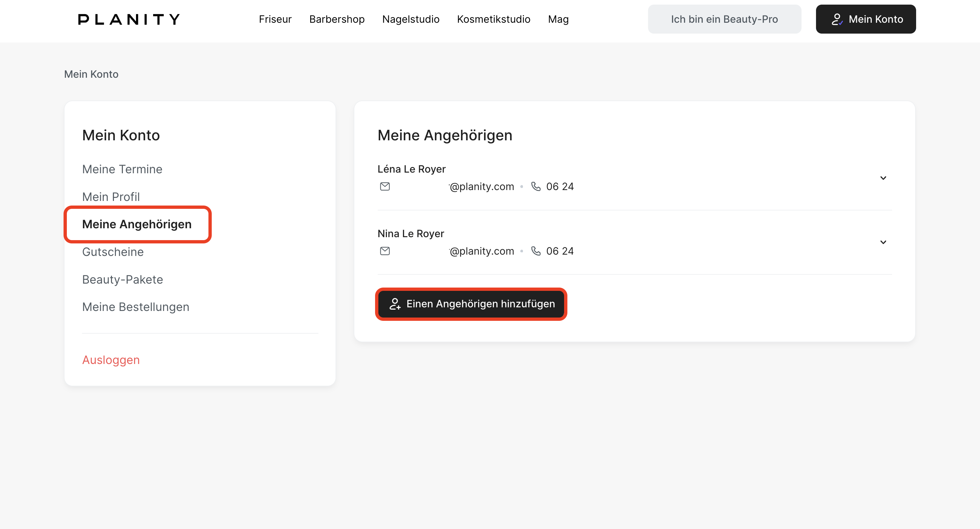
Task: Click the user icon in Mein Konto button
Action: coord(836,19)
